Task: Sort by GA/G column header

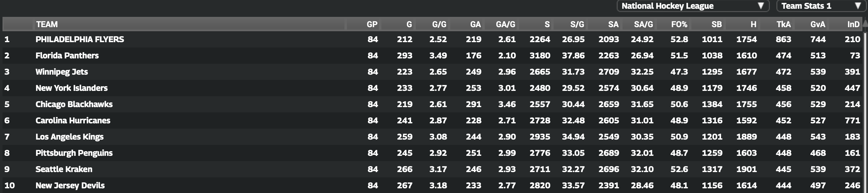Action: (505, 24)
